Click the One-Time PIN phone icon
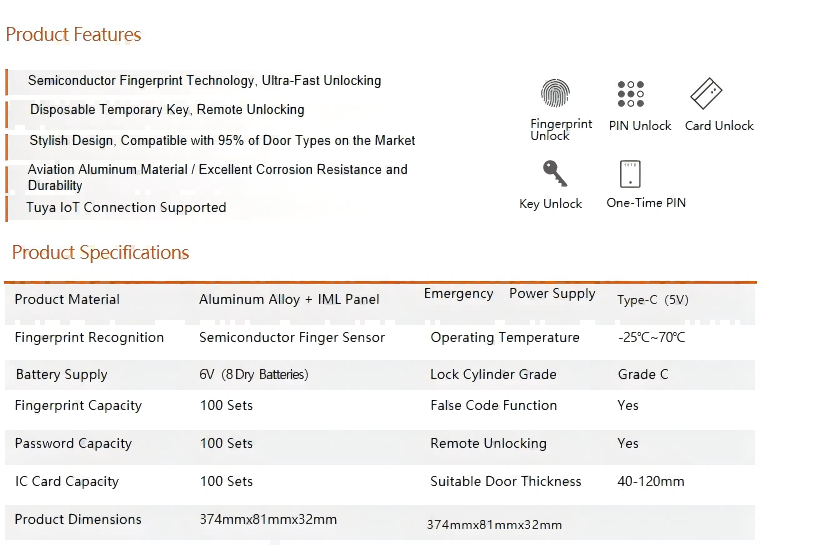This screenshot has width=824, height=556. [630, 174]
